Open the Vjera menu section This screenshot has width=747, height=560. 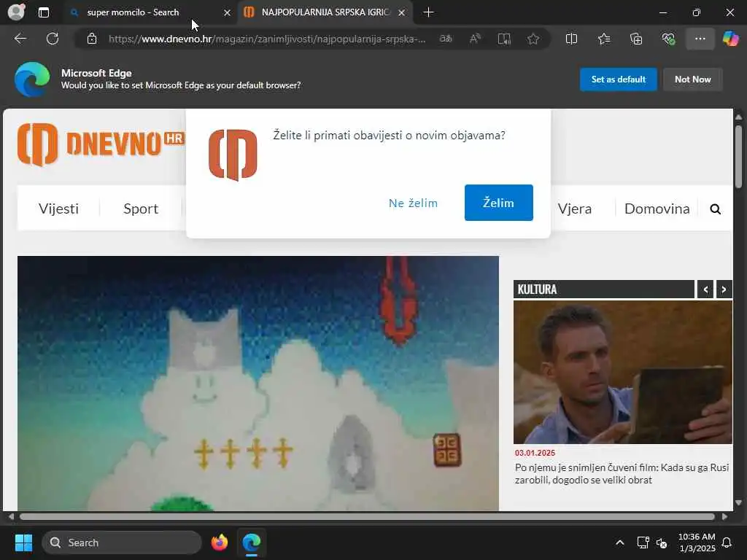(575, 209)
